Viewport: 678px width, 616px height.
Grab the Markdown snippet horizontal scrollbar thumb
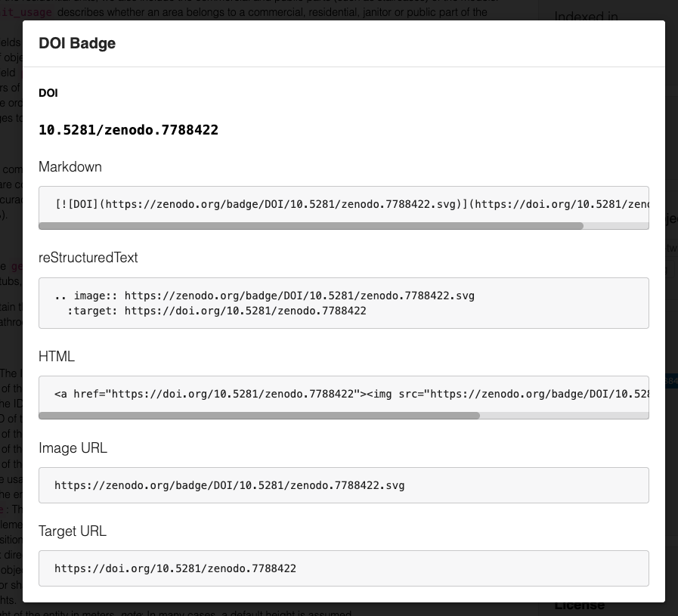pyautogui.click(x=311, y=226)
